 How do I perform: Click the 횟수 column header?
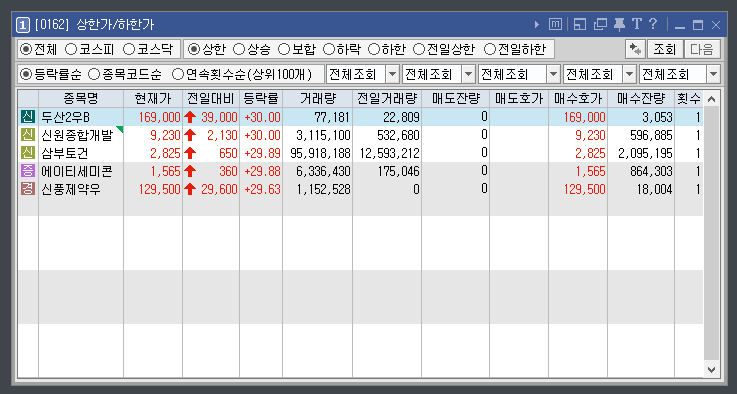coord(689,99)
